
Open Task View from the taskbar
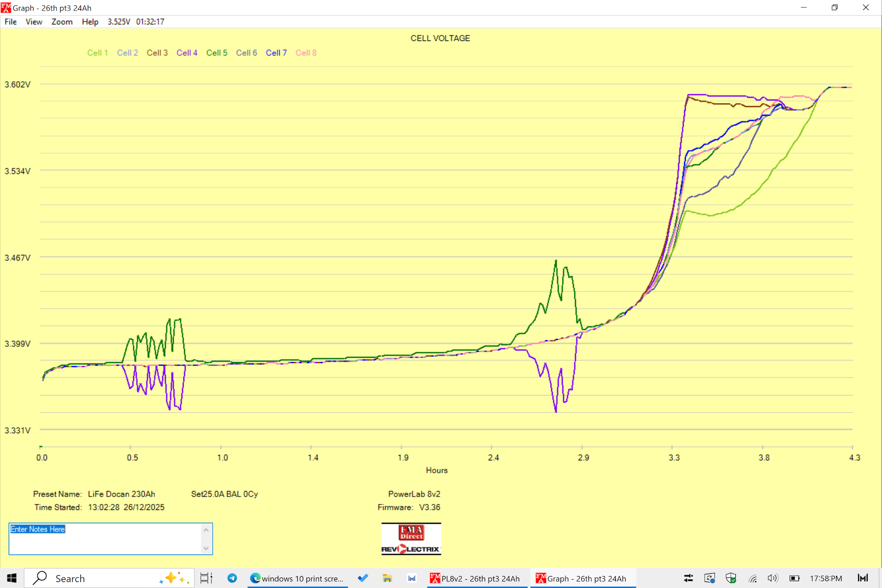206,578
